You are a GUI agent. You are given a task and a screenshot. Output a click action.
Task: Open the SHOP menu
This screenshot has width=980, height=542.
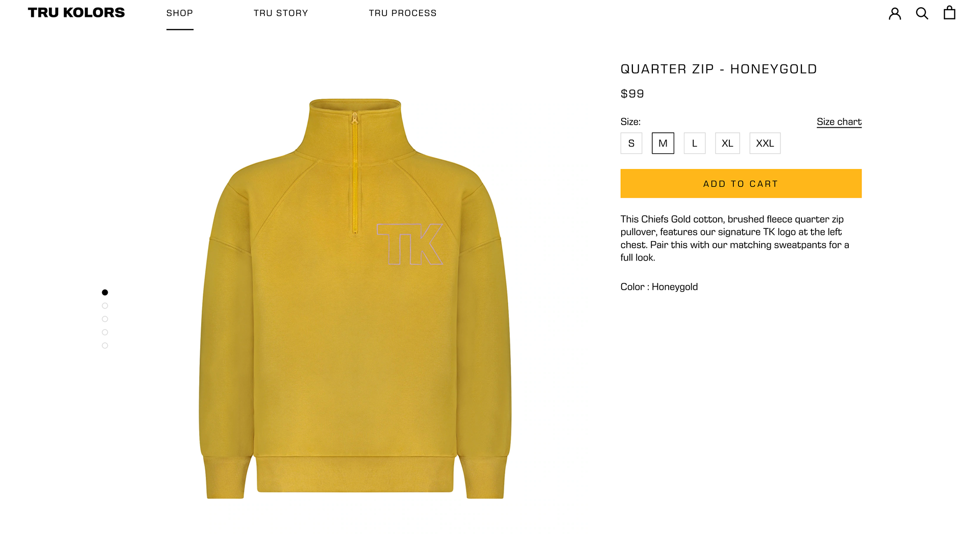click(180, 13)
